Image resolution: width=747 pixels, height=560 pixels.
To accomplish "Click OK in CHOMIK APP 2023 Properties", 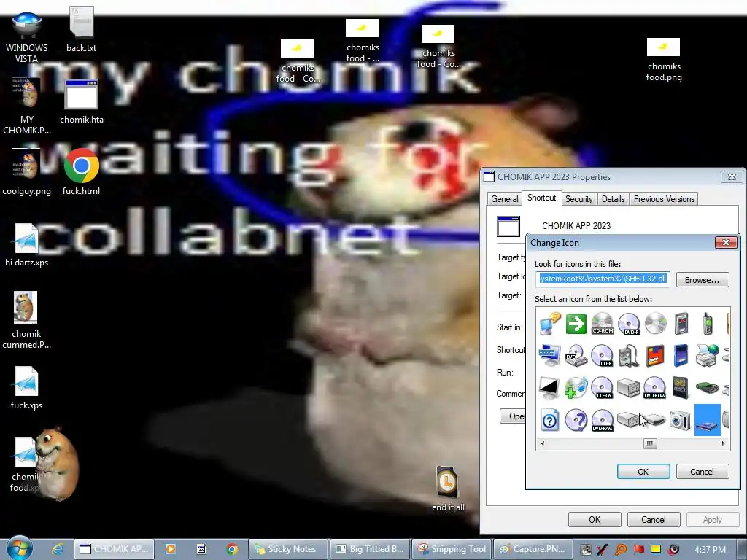I will (595, 519).
